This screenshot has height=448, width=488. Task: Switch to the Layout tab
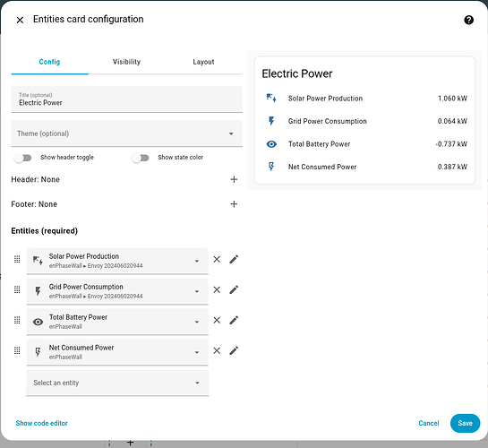pos(203,62)
